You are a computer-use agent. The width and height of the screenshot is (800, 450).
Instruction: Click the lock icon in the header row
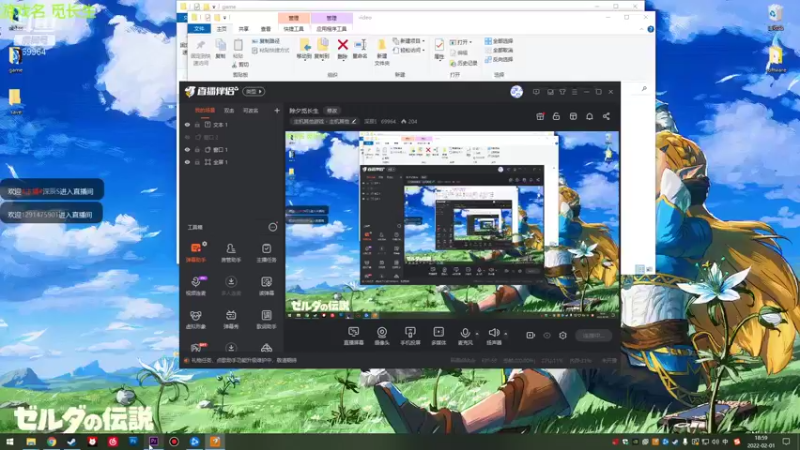(x=556, y=116)
